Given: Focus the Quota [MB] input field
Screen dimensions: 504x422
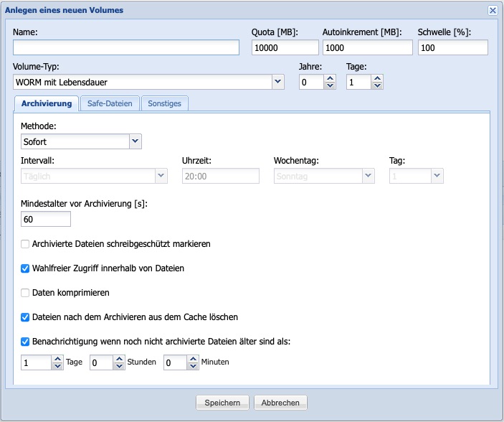Looking at the screenshot, I should click(x=285, y=47).
